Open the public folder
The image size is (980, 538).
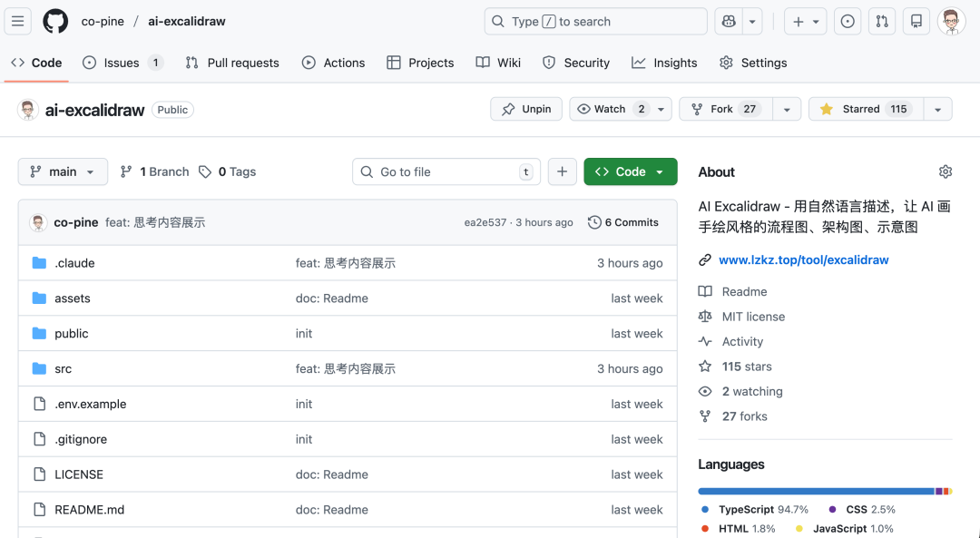72,334
